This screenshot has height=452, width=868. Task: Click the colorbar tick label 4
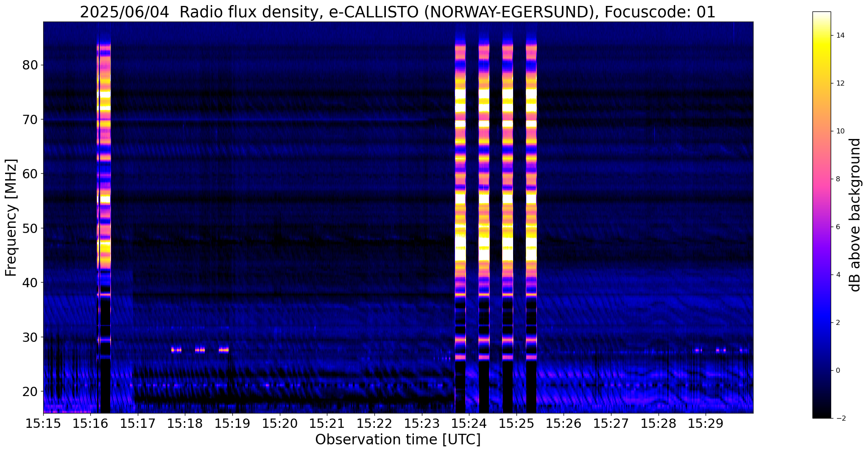[x=837, y=275]
